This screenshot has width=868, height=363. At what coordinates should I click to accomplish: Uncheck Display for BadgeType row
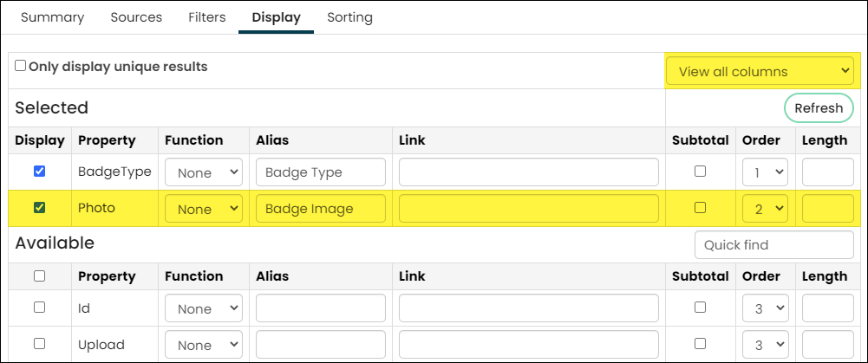pyautogui.click(x=39, y=172)
